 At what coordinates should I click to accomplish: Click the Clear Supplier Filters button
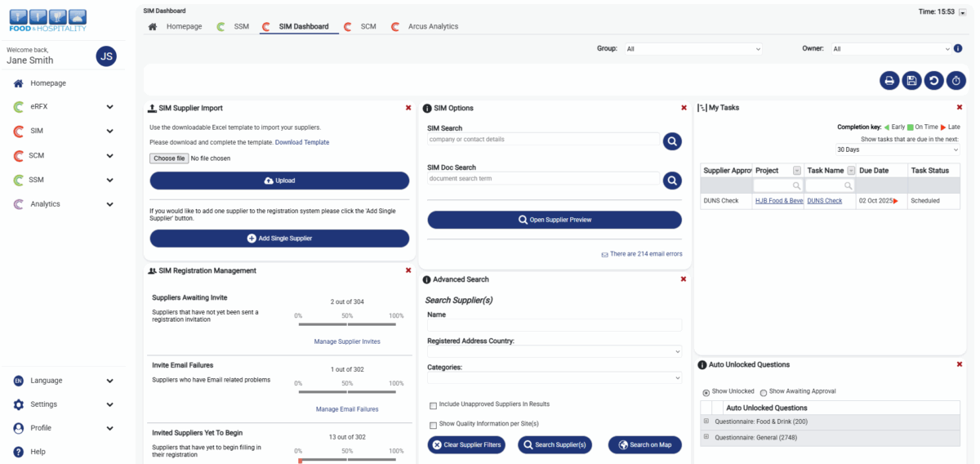tap(466, 445)
